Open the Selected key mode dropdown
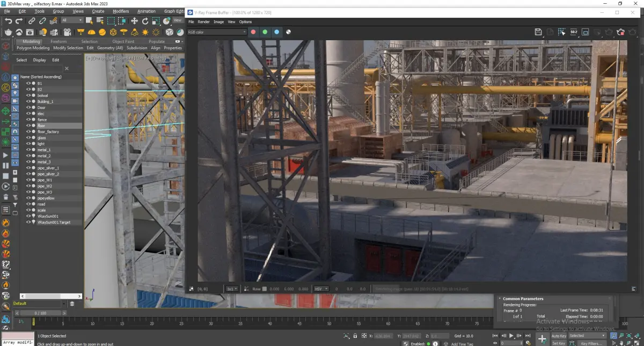Viewport: 644px width, 346px height. pos(587,336)
